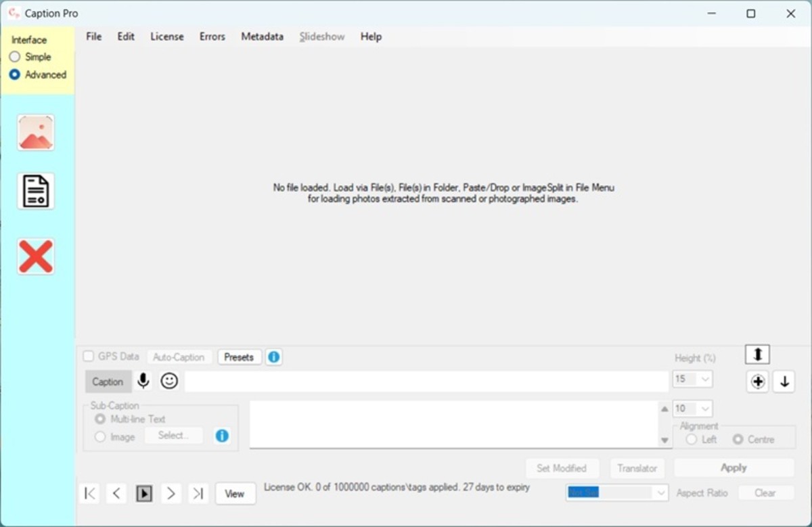This screenshot has width=812, height=527.
Task: Open the image loader sidebar icon
Action: (x=35, y=132)
